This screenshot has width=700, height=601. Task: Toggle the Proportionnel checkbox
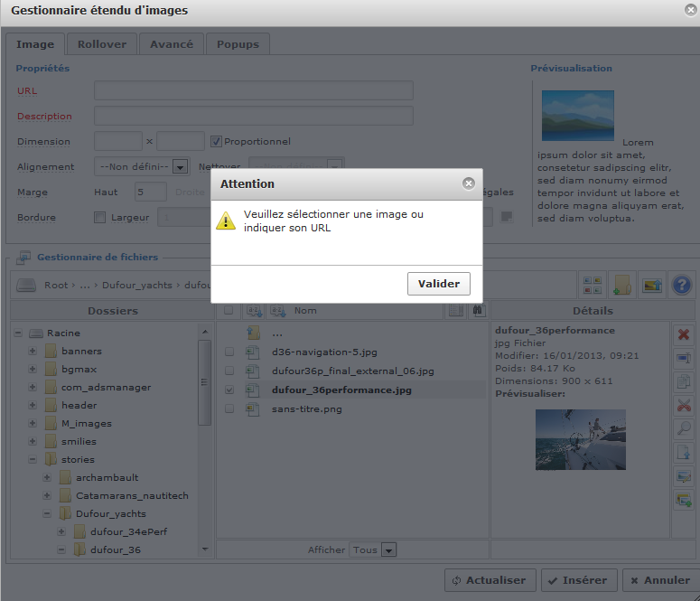pos(216,141)
